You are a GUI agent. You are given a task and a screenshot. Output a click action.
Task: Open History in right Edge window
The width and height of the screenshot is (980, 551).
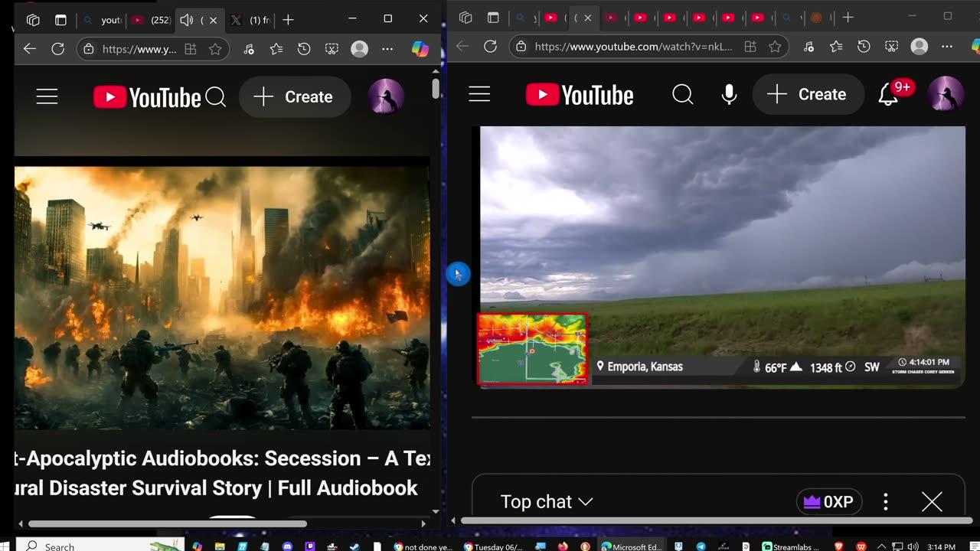click(864, 47)
